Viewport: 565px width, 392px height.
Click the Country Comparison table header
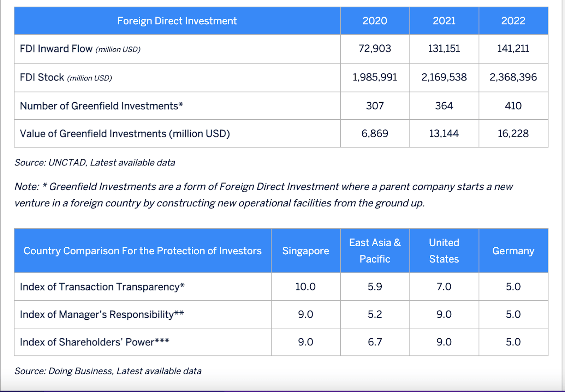[142, 251]
